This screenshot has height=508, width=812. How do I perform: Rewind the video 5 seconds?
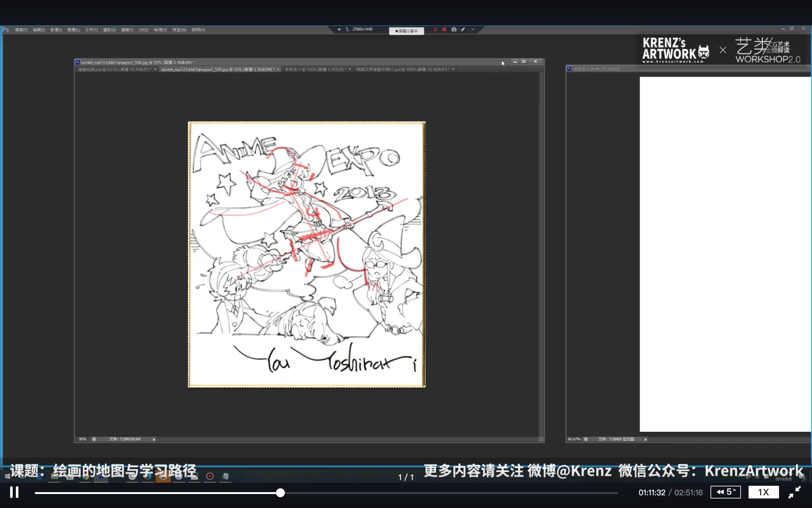(x=725, y=492)
